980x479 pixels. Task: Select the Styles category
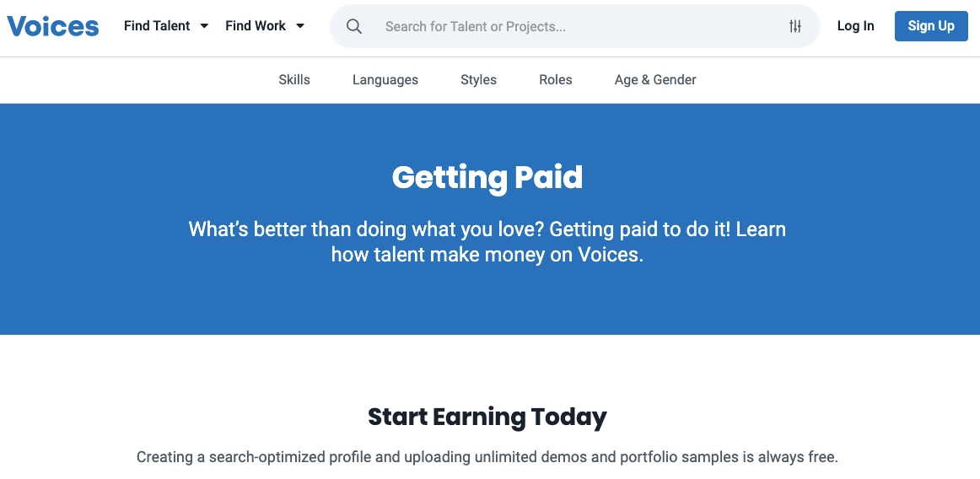tap(479, 80)
